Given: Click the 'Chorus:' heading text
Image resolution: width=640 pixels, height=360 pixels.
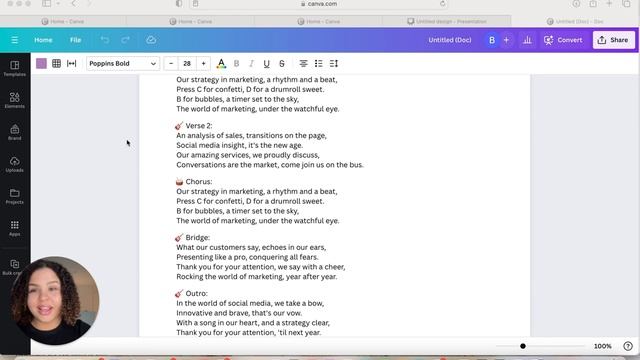Looking at the screenshot, I should (199, 182).
